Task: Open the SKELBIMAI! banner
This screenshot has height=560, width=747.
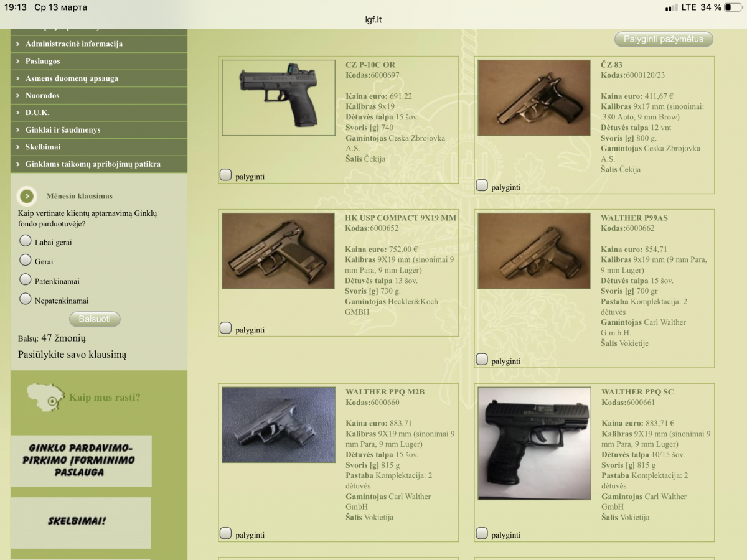Action: click(81, 523)
